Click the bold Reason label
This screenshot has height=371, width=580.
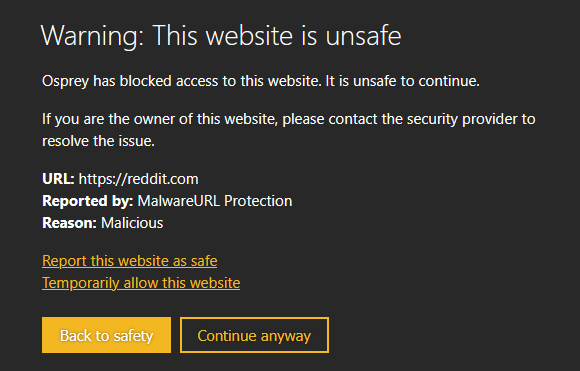tap(69, 223)
